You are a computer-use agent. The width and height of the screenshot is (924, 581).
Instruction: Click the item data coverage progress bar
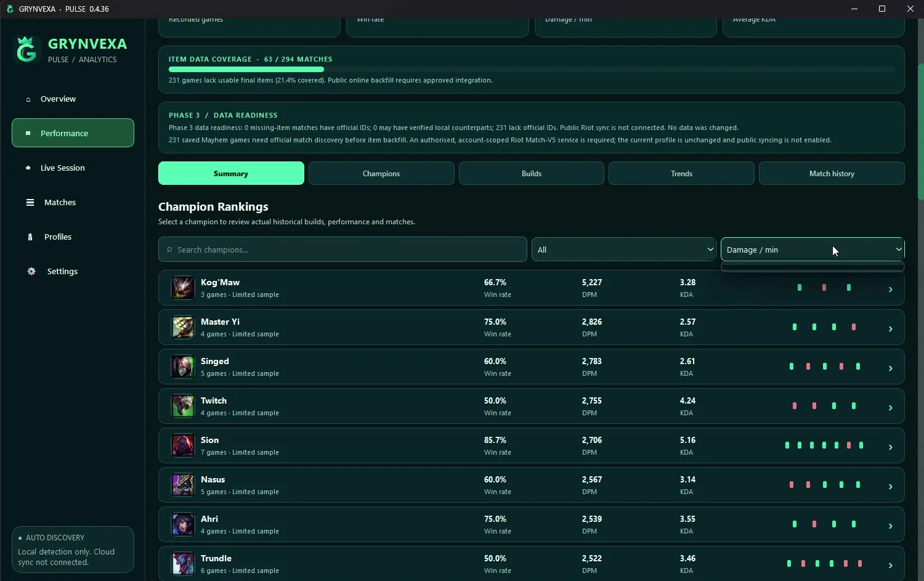click(531, 70)
